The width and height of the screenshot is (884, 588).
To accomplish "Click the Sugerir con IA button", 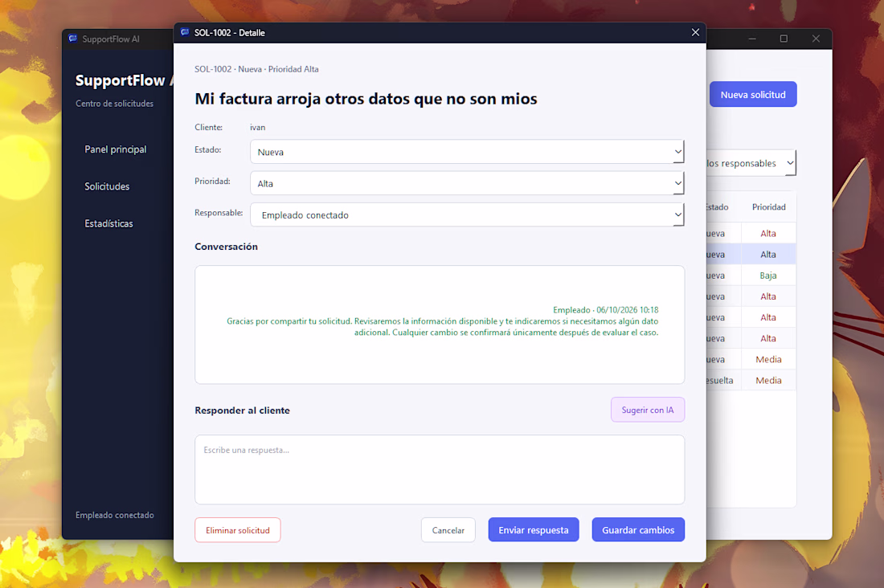I will click(648, 410).
